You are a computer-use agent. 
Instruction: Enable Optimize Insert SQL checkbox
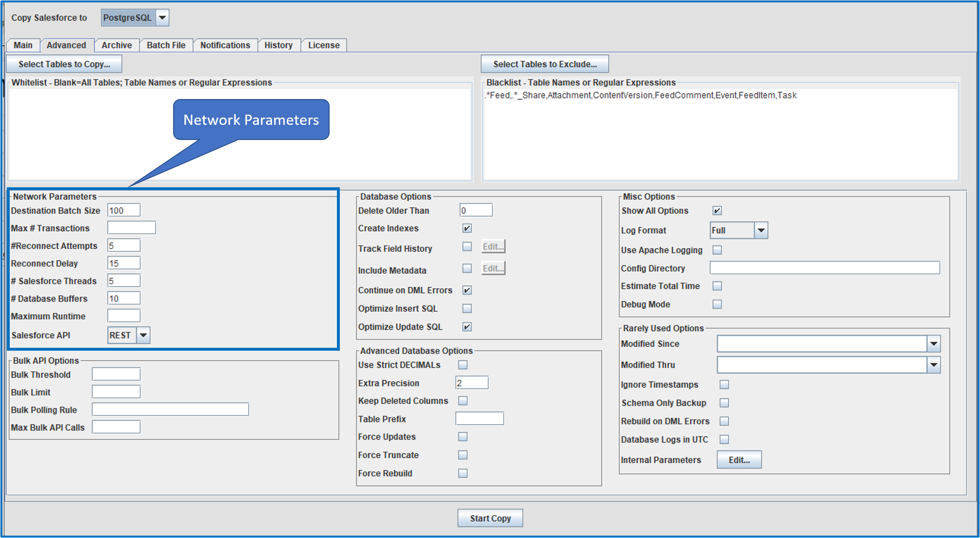[467, 308]
